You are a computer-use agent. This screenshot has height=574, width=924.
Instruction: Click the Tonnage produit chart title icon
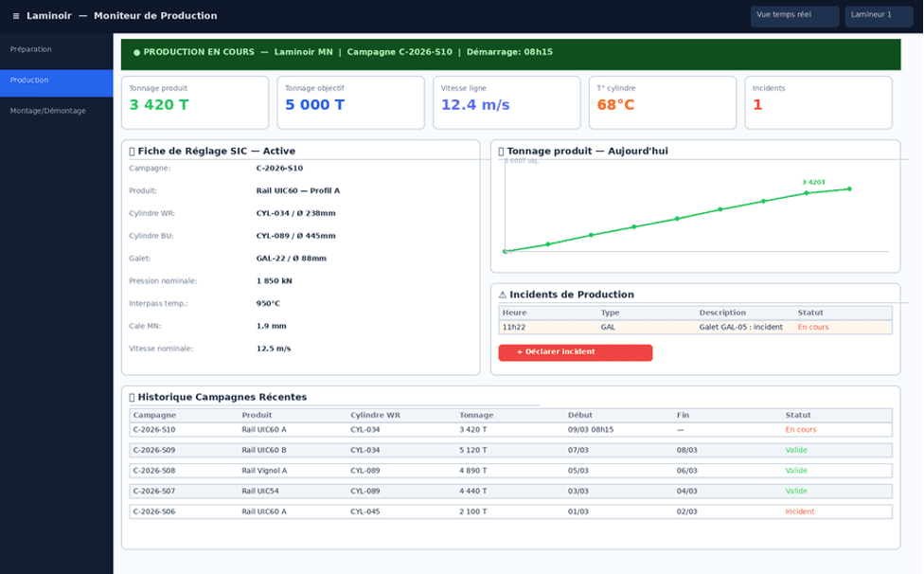click(501, 152)
